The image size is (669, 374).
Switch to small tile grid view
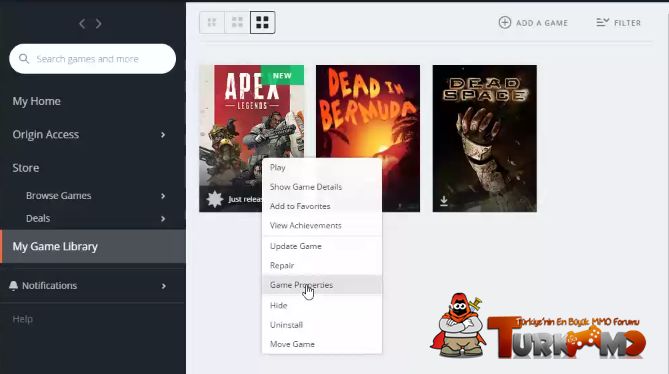tap(212, 22)
